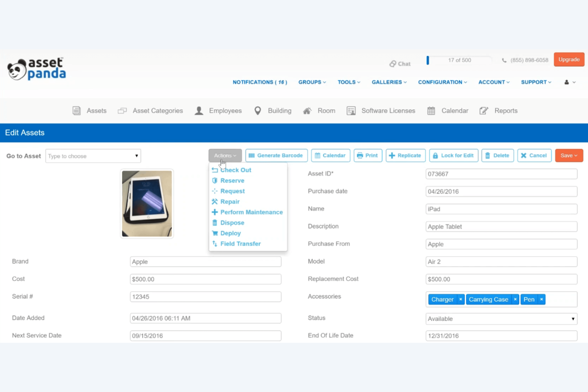Click Generate Barcode button
This screenshot has height=392, width=588.
point(277,156)
